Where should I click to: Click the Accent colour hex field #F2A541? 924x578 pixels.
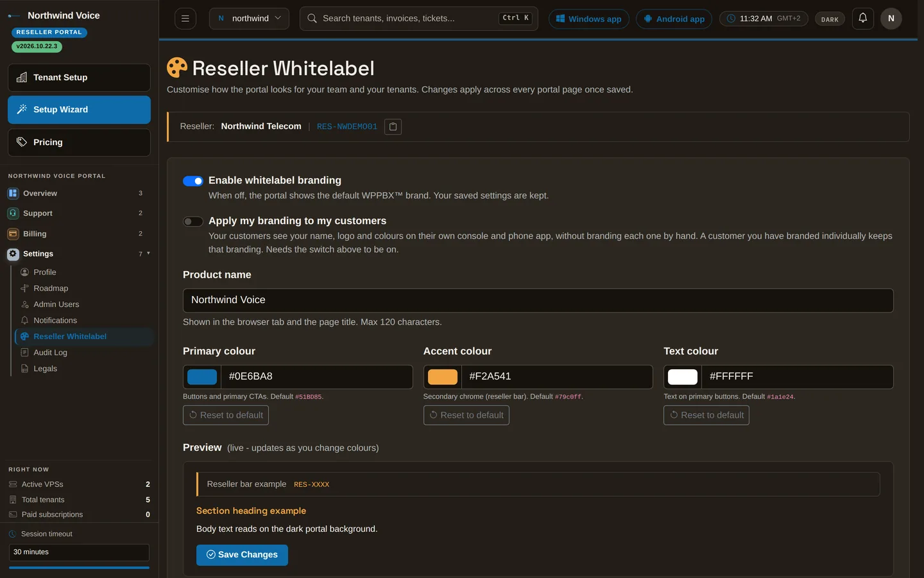[557, 377]
